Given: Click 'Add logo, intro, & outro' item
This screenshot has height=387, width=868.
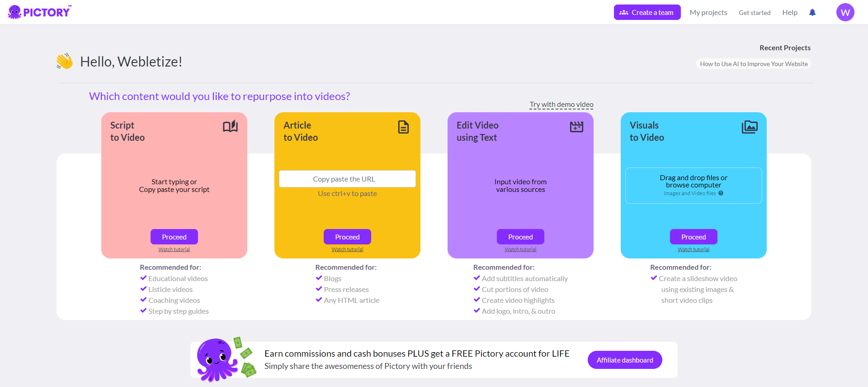Looking at the screenshot, I should point(519,311).
